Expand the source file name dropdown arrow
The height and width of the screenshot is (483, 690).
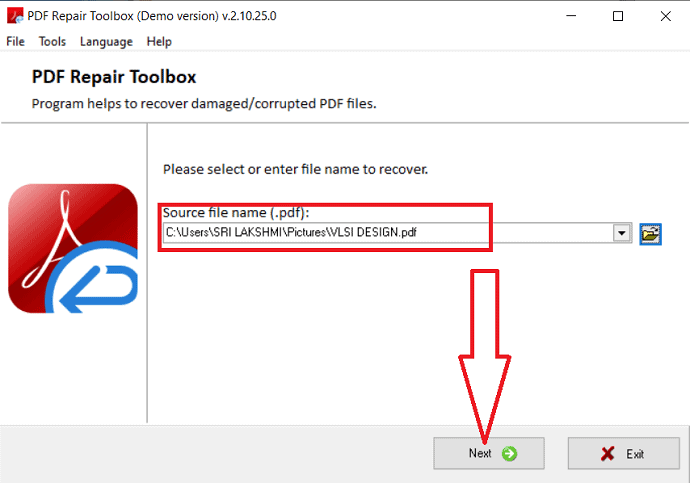tap(622, 234)
